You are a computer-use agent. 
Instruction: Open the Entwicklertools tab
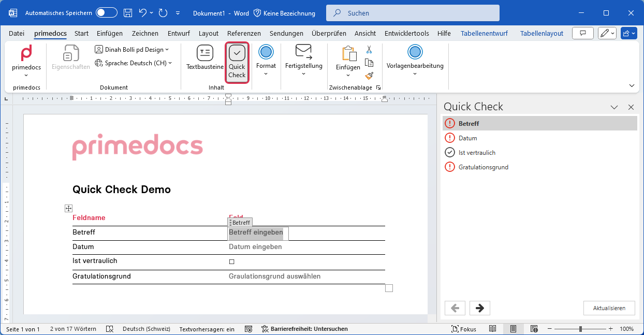(x=406, y=33)
